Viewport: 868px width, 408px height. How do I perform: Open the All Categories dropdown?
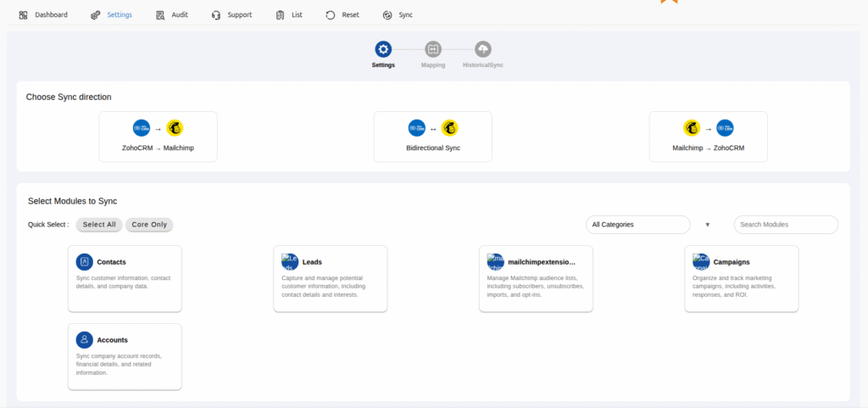coord(637,225)
